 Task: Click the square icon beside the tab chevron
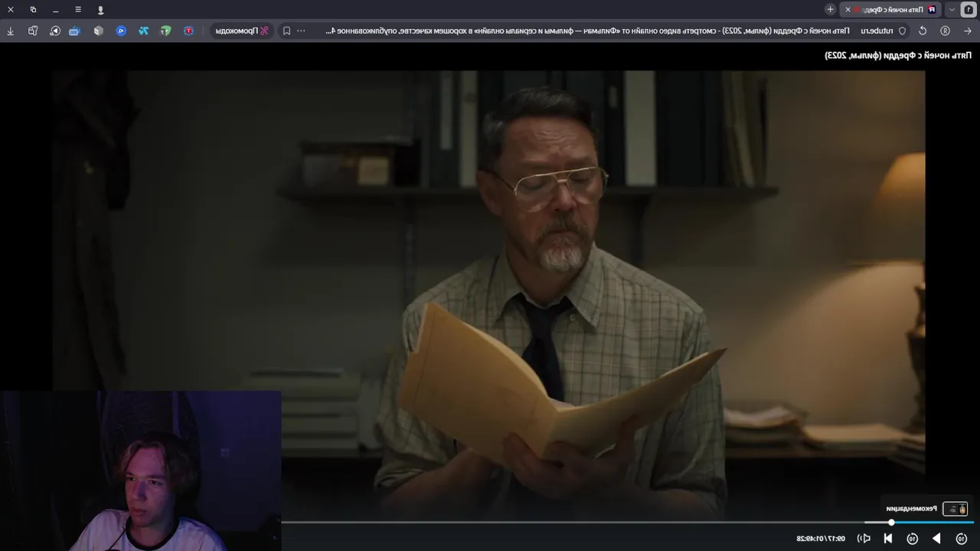969,9
